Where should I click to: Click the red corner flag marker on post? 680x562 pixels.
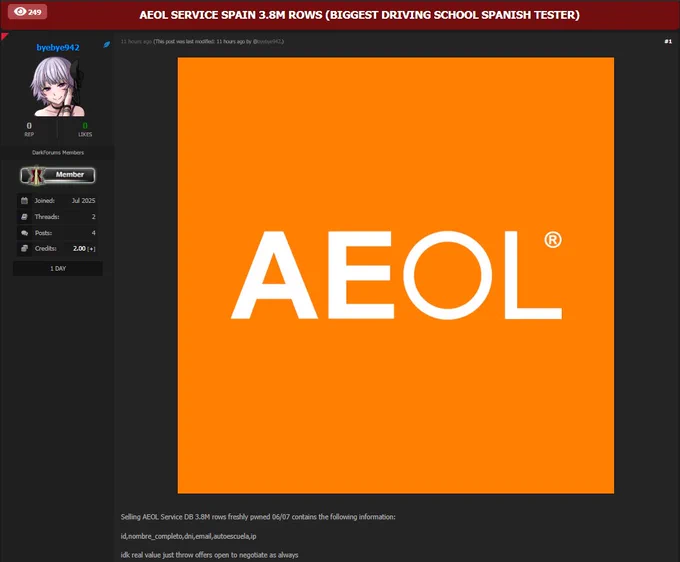click(4, 36)
